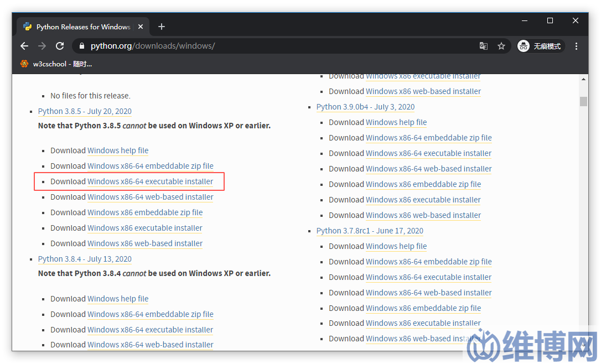Download 3.8.4 Windows help file
The height and width of the screenshot is (364, 601).
coord(118,299)
